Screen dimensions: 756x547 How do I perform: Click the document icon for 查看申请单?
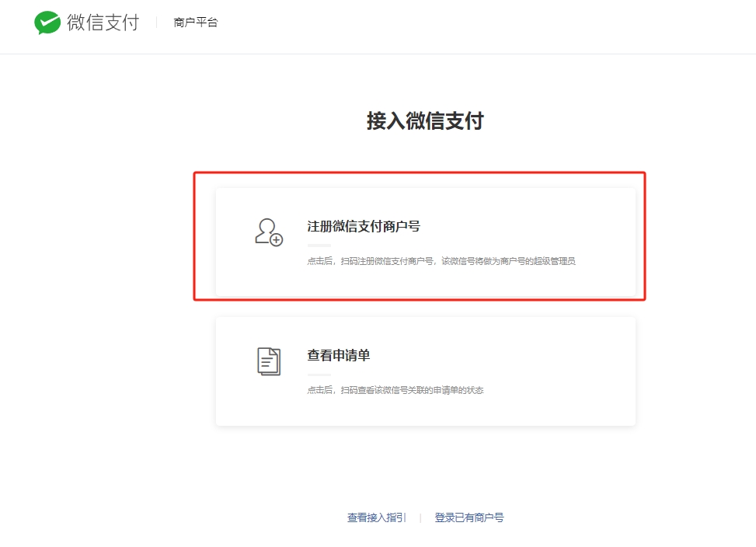coord(269,361)
